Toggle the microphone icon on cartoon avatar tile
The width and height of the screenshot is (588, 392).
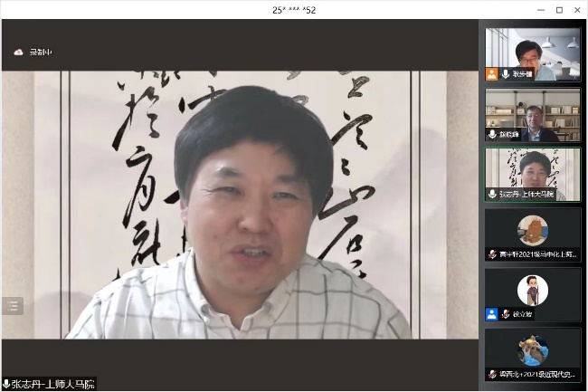[505, 314]
